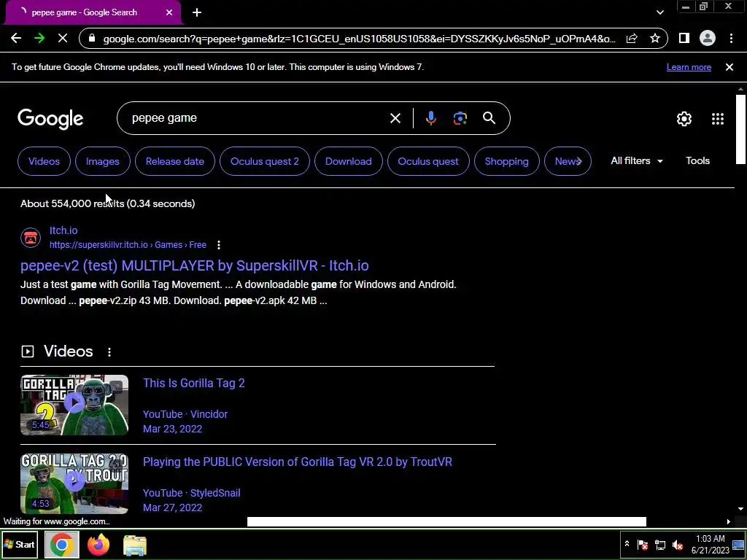Bookmark this page with star icon

655,39
